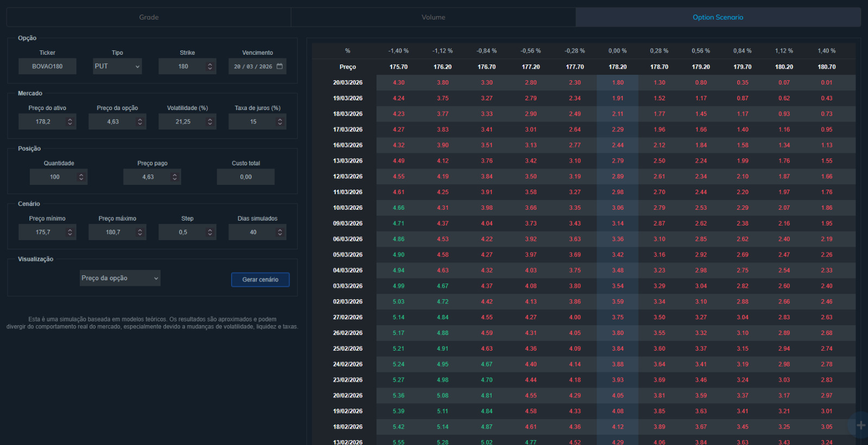Focus the Preço mínimo input field
The image size is (868, 445).
(x=42, y=232)
